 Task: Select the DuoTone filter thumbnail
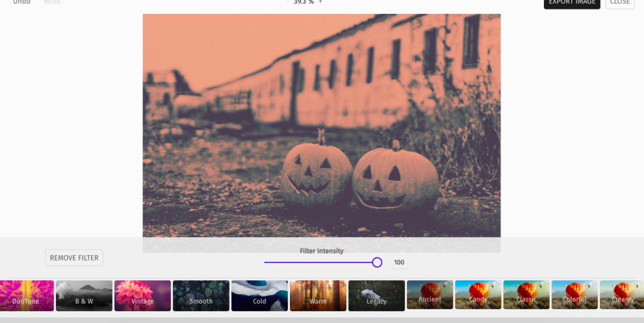[26, 295]
